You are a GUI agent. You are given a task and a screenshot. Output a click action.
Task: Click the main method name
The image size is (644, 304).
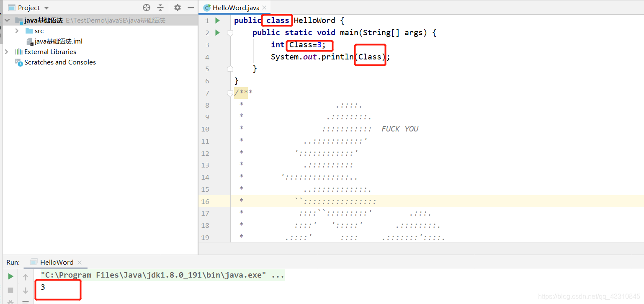(349, 33)
